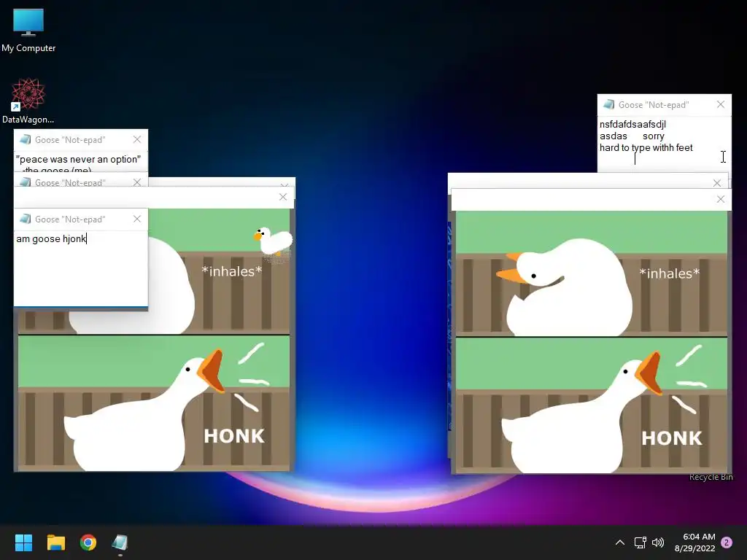The image size is (747, 560).
Task: Open the clock showing 6:04 AM
Action: click(694, 542)
